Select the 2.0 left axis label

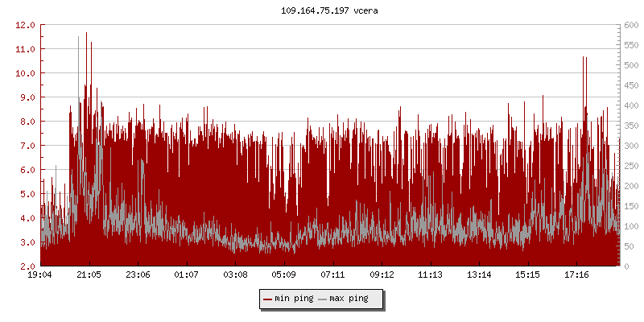coord(27,266)
